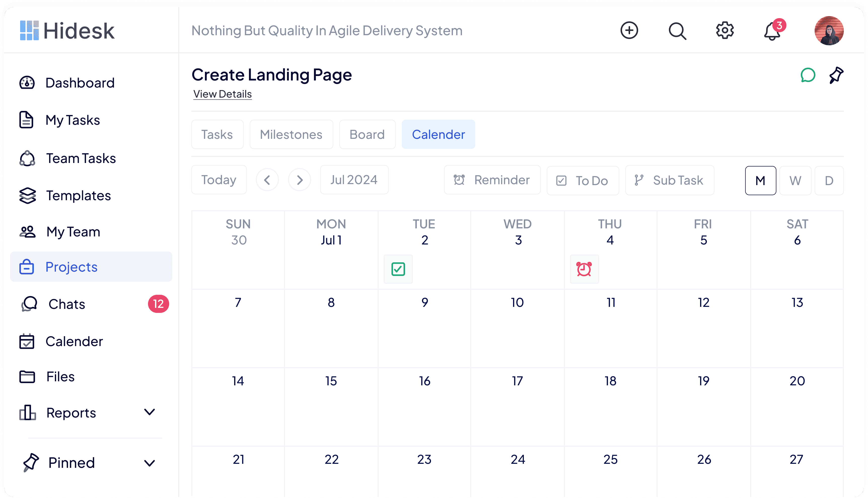Select Saturday 6 date cell
Screen dimensions: 868x498
click(x=797, y=250)
